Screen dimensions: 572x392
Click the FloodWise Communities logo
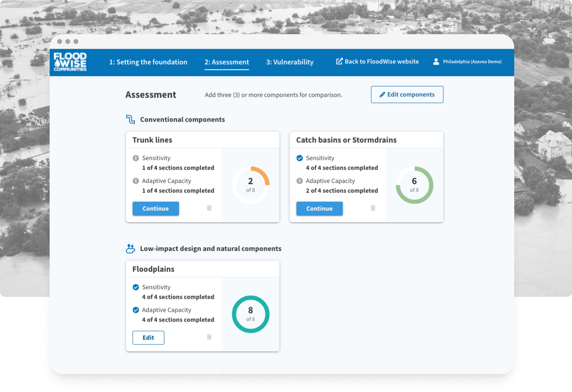coord(70,62)
